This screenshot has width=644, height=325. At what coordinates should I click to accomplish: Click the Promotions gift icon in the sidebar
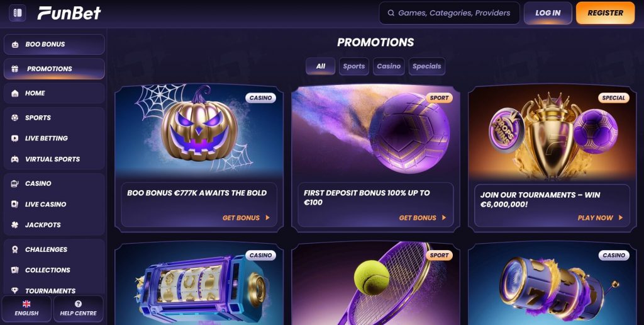point(15,69)
